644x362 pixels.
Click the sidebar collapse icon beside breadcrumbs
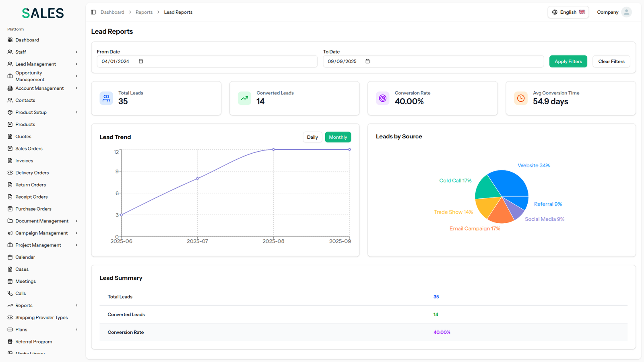(93, 12)
